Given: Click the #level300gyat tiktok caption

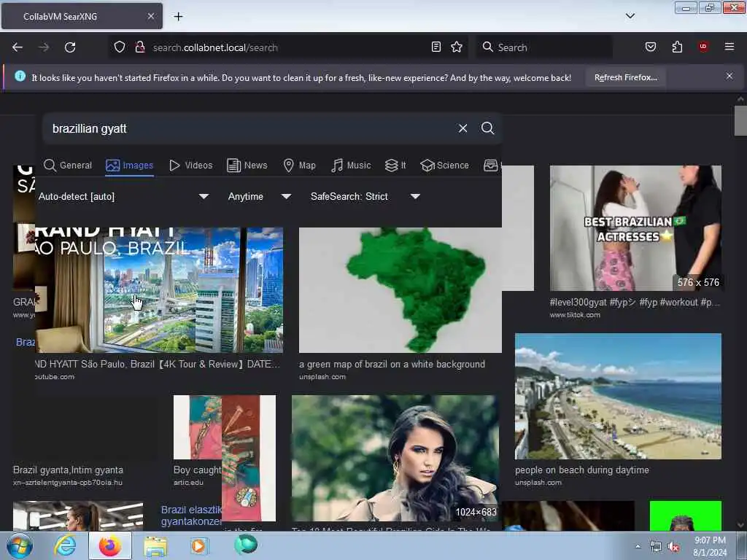Looking at the screenshot, I should point(635,302).
